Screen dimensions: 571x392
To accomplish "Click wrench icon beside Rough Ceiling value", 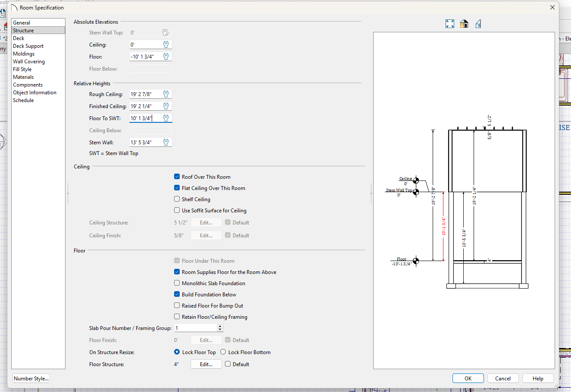I will click(x=166, y=94).
